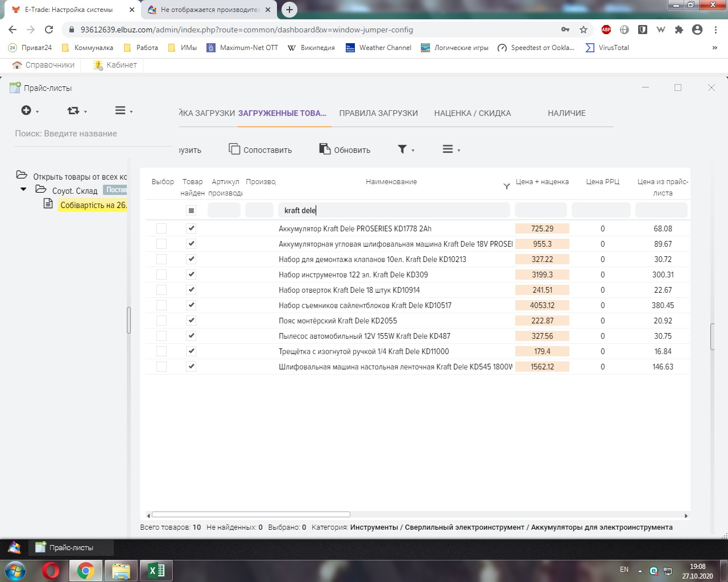The image size is (728, 582).
Task: Click the Наименование filter field containing kraft dele
Action: (x=394, y=210)
